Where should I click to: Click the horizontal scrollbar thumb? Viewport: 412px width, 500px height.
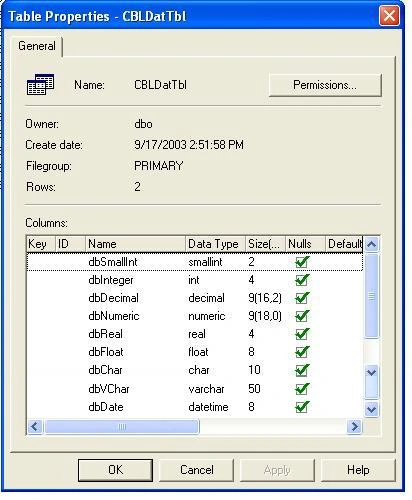coord(122,426)
